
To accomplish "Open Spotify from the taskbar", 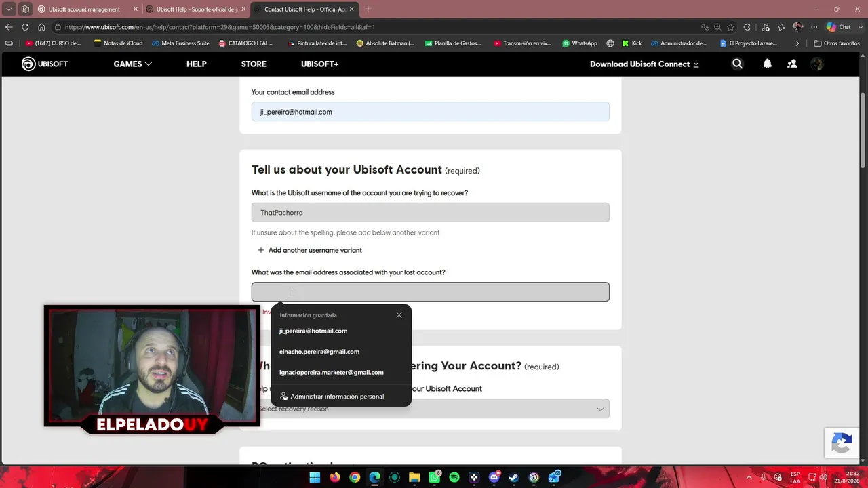I will [x=454, y=477].
